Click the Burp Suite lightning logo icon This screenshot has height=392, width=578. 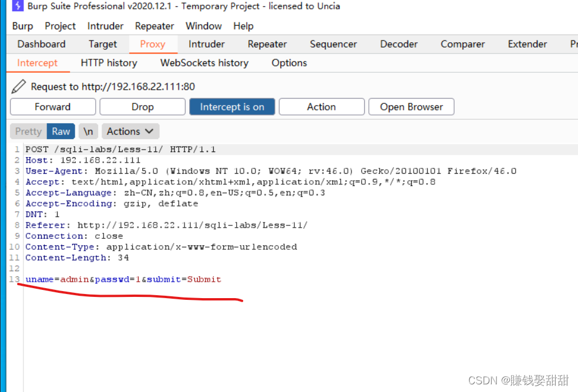[17, 6]
